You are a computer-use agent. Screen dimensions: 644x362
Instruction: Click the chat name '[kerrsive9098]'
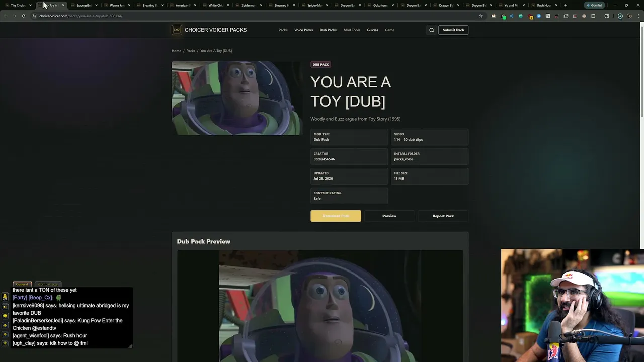pos(28,306)
